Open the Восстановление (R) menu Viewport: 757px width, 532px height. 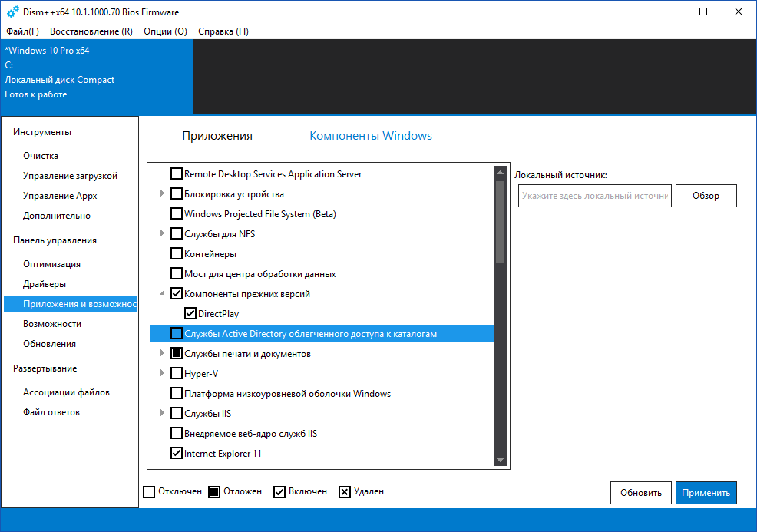[91, 31]
